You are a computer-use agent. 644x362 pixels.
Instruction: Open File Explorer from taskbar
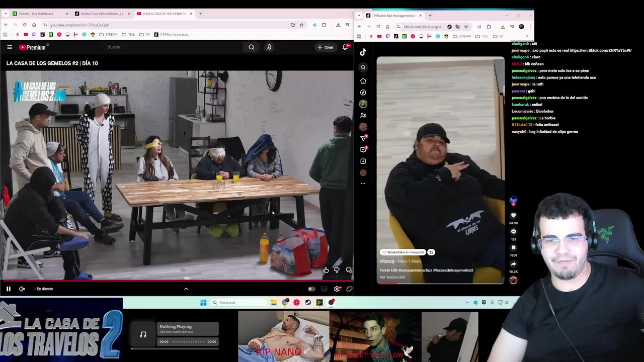point(273,303)
